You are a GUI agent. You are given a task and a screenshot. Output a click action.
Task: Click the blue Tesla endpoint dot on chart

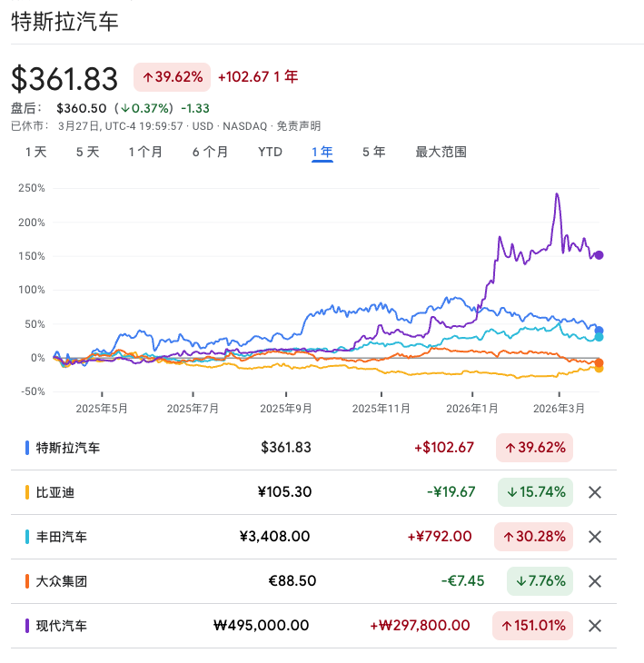[599, 331]
